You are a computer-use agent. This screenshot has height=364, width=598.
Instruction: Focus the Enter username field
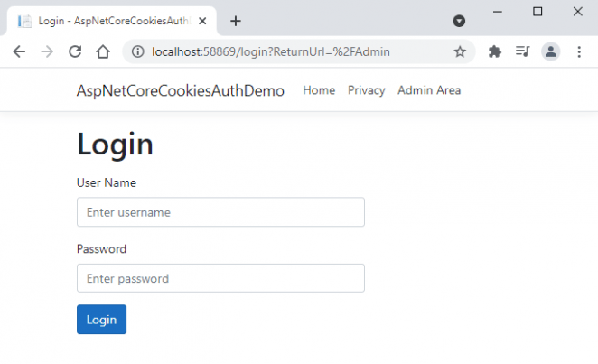pyautogui.click(x=220, y=212)
